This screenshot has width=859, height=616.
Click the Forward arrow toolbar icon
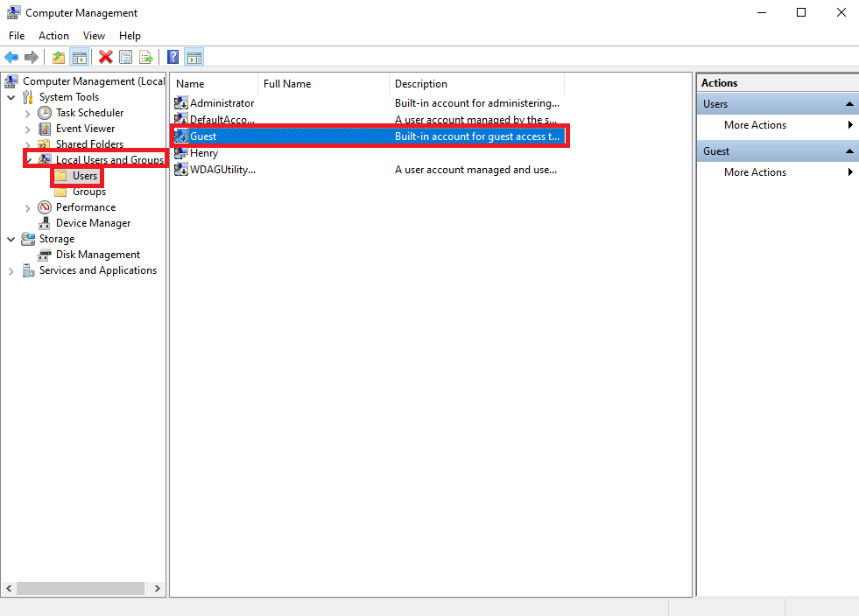tap(32, 57)
